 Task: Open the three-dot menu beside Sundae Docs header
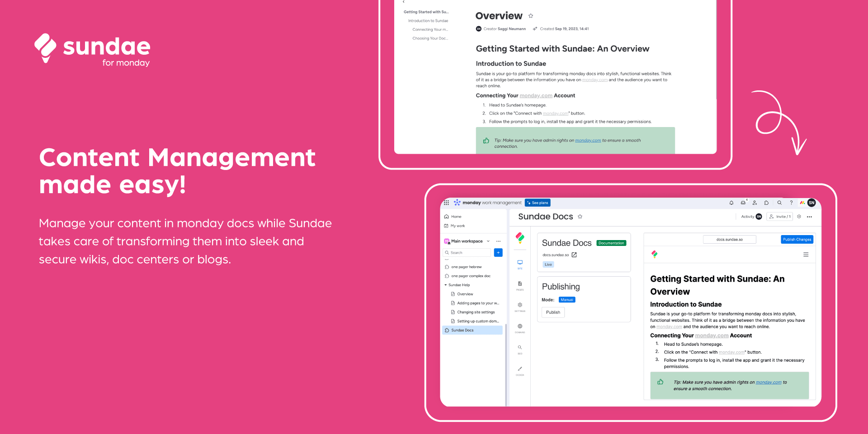[x=809, y=217]
